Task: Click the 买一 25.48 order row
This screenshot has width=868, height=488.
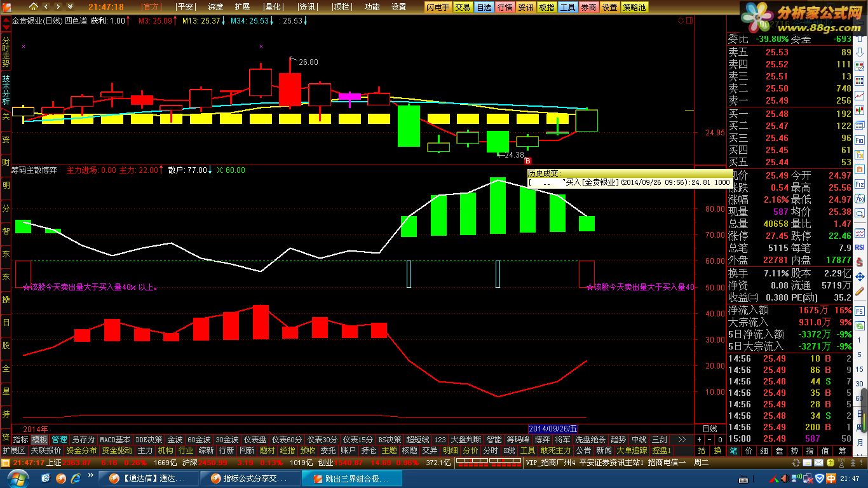Action: click(x=790, y=114)
